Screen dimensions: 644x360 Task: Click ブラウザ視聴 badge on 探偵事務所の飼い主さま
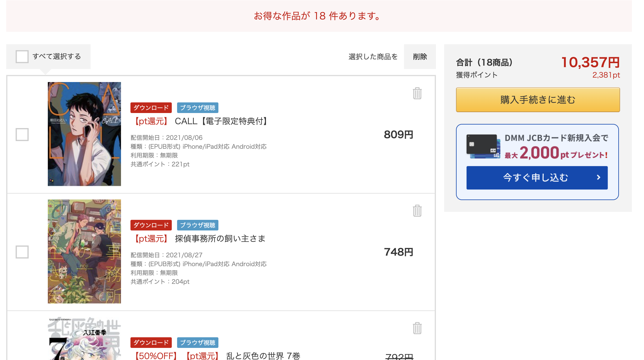(198, 225)
